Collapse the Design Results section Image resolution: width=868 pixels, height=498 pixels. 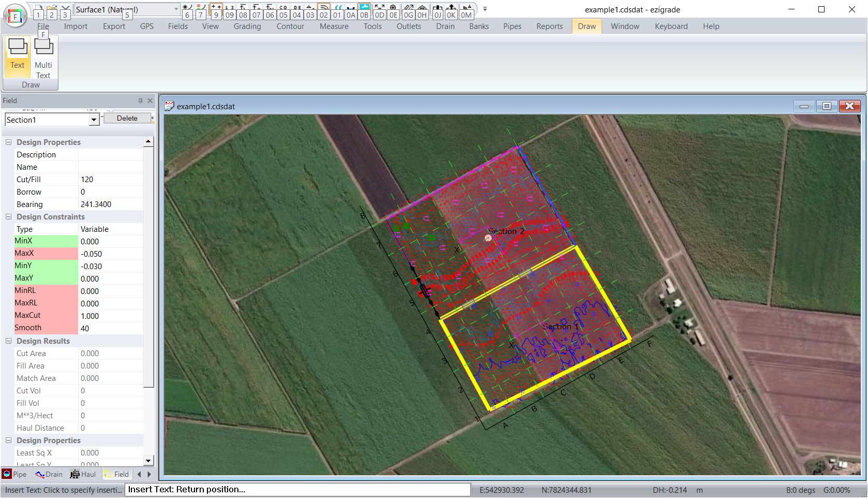(8, 341)
